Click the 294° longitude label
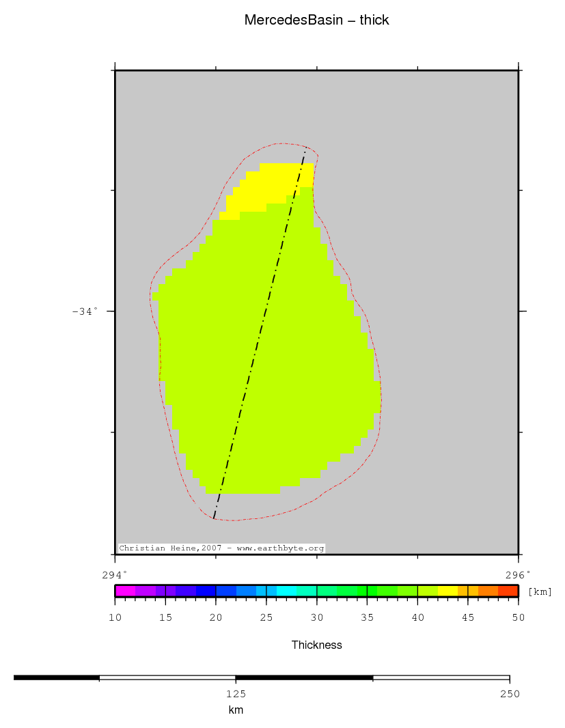This screenshot has height=728, width=565. [115, 574]
